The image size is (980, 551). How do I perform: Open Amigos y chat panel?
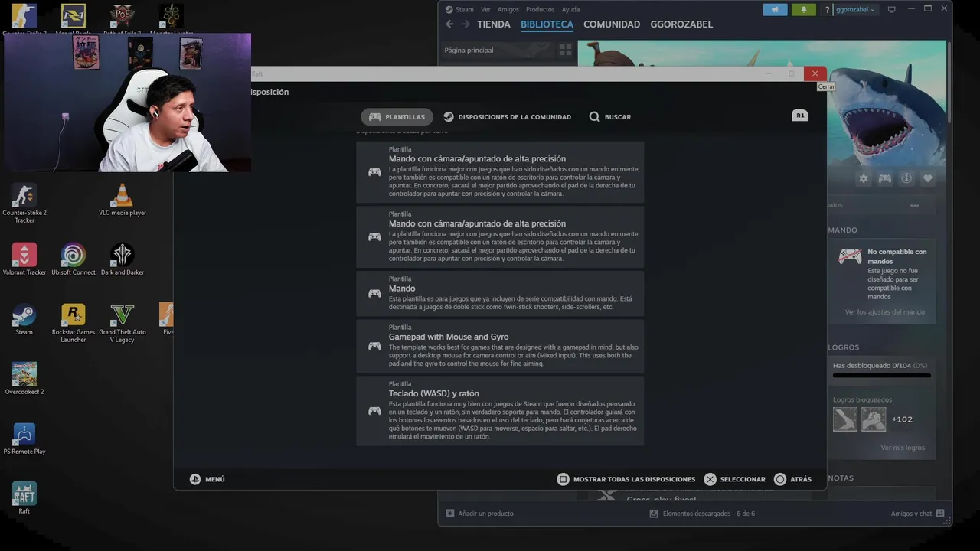point(917,514)
